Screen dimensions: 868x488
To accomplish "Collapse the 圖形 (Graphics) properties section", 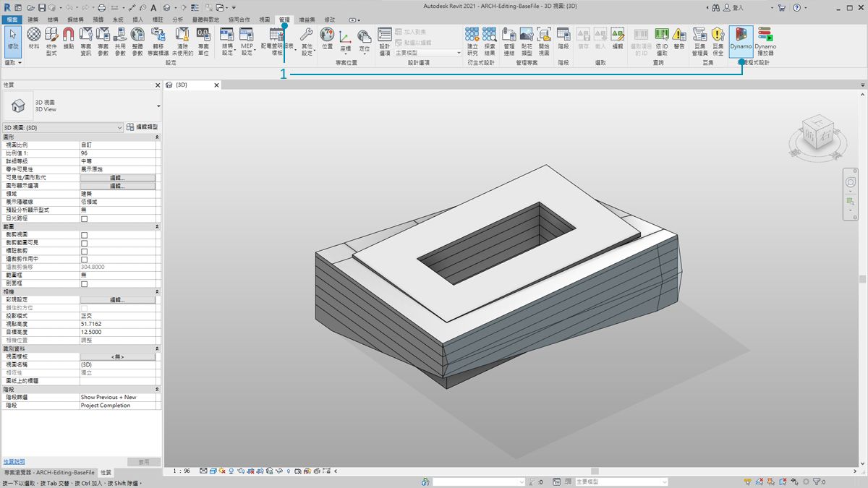I will point(157,137).
